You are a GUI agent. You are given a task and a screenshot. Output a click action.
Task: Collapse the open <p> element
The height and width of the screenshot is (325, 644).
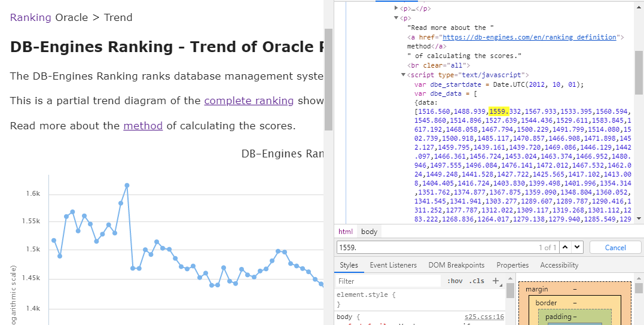pos(396,18)
